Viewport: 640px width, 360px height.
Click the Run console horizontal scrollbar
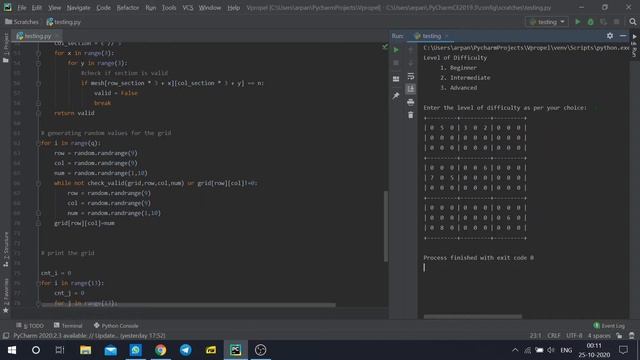[473, 316]
